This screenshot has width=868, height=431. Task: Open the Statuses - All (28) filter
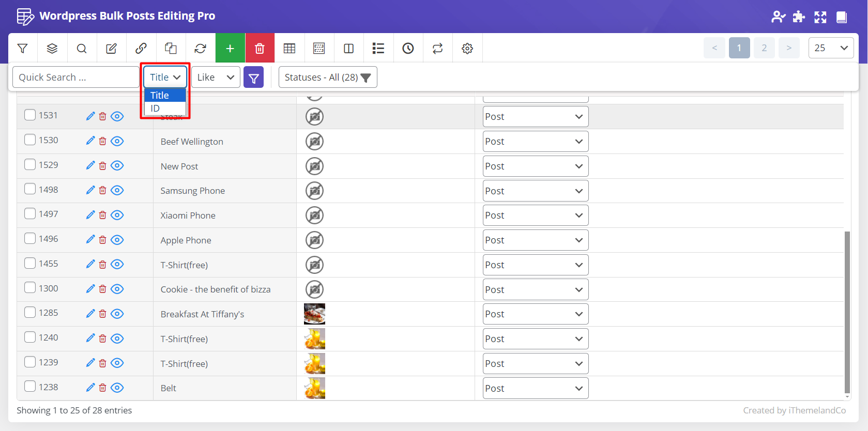(328, 77)
